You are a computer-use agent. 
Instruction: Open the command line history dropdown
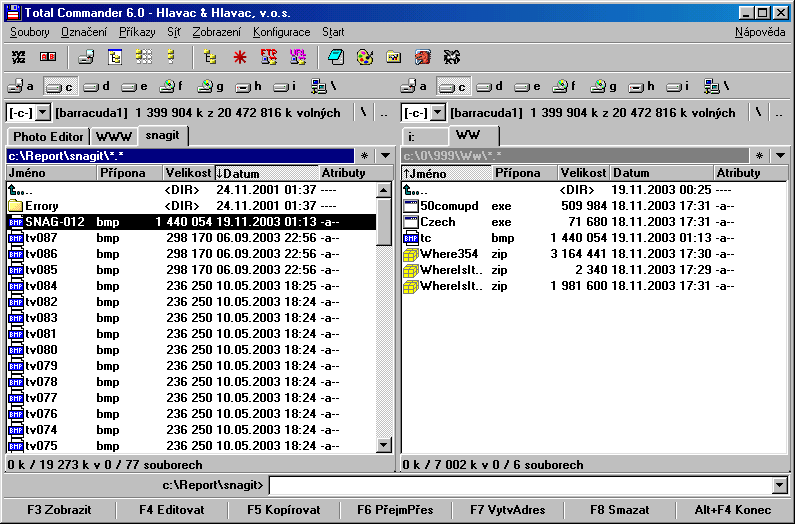click(780, 485)
